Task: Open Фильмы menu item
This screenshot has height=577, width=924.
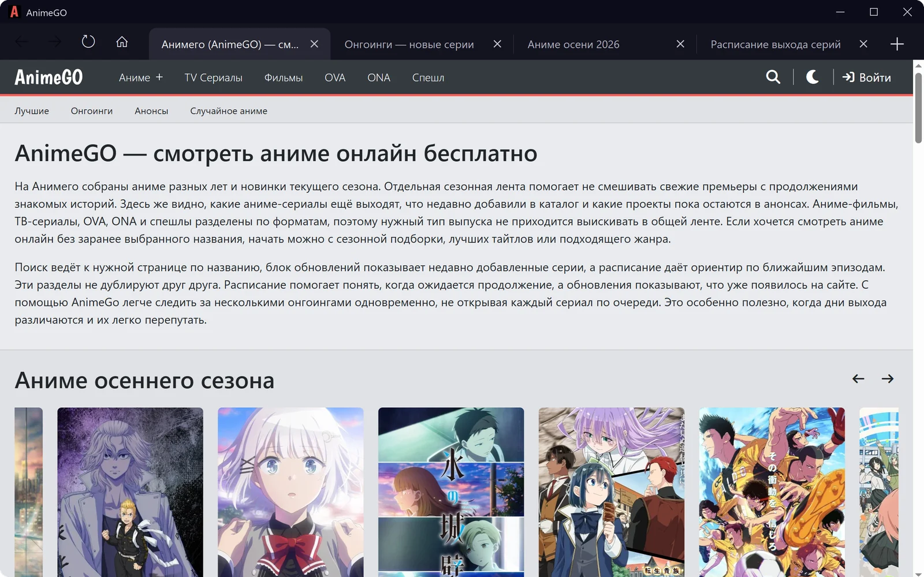Action: click(284, 77)
